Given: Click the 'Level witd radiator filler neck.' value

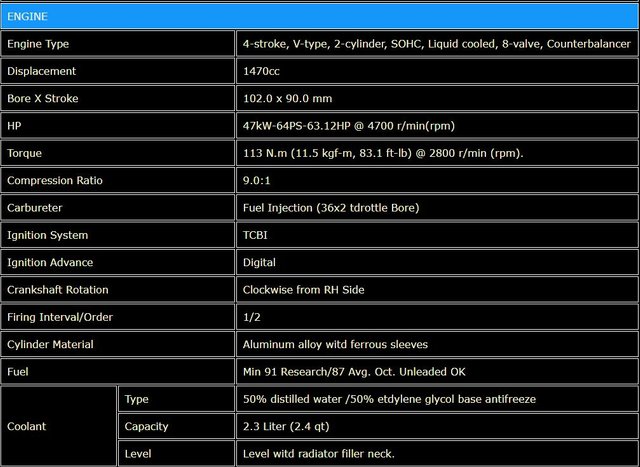Looking at the screenshot, I should pyautogui.click(x=318, y=454).
